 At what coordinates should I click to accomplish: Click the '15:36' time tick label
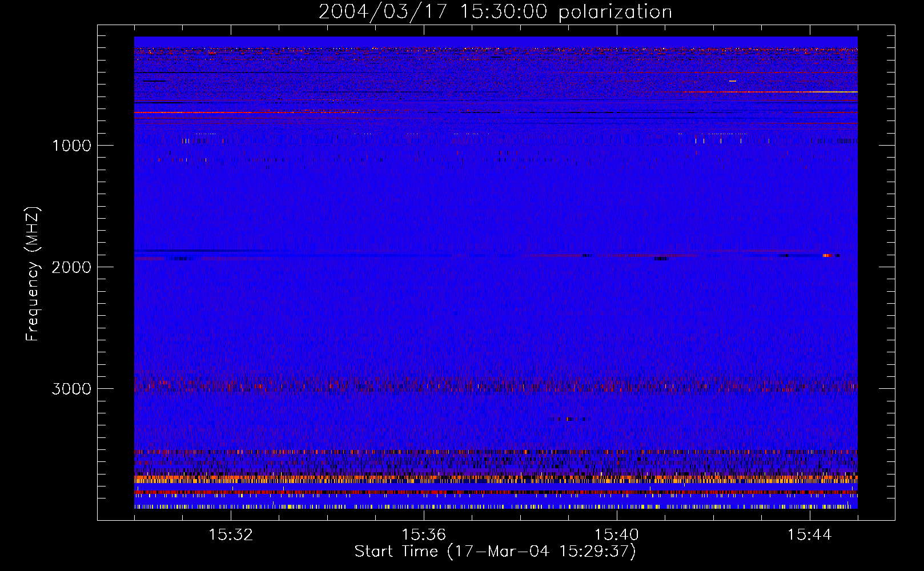(x=424, y=535)
